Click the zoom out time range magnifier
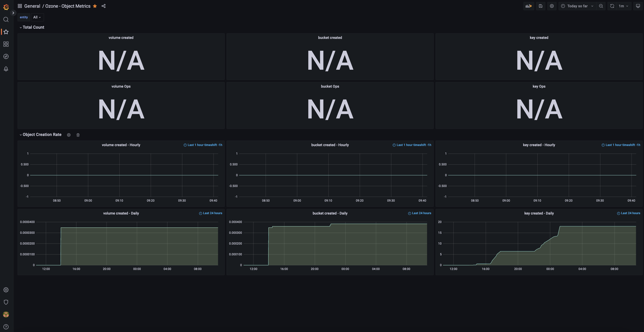 pos(601,6)
